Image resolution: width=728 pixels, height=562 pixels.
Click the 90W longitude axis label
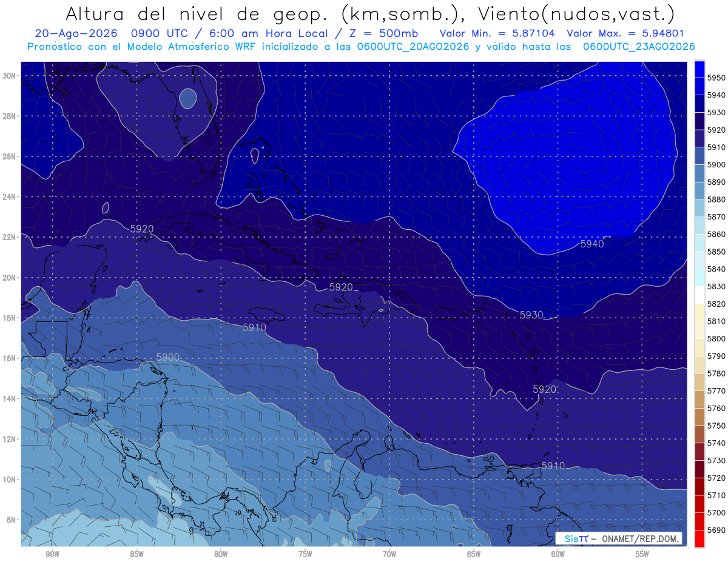tap(52, 554)
